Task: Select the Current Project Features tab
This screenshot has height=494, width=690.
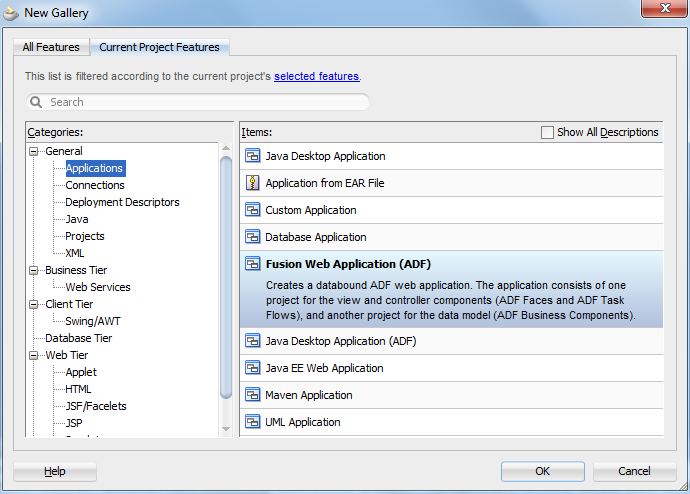Action: 159,47
